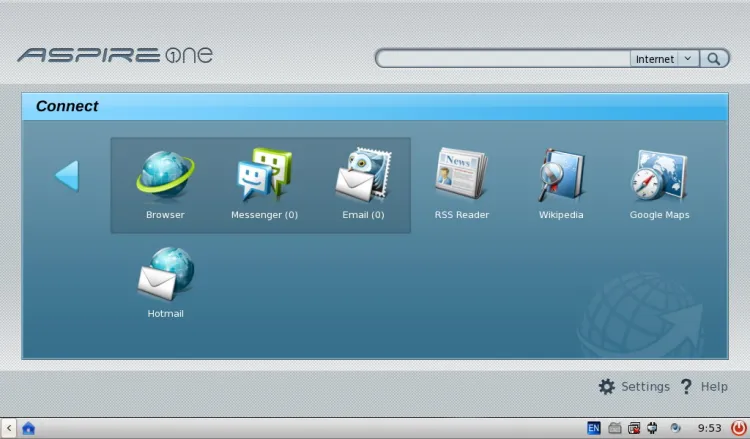Click the Connect section header

pos(375,107)
